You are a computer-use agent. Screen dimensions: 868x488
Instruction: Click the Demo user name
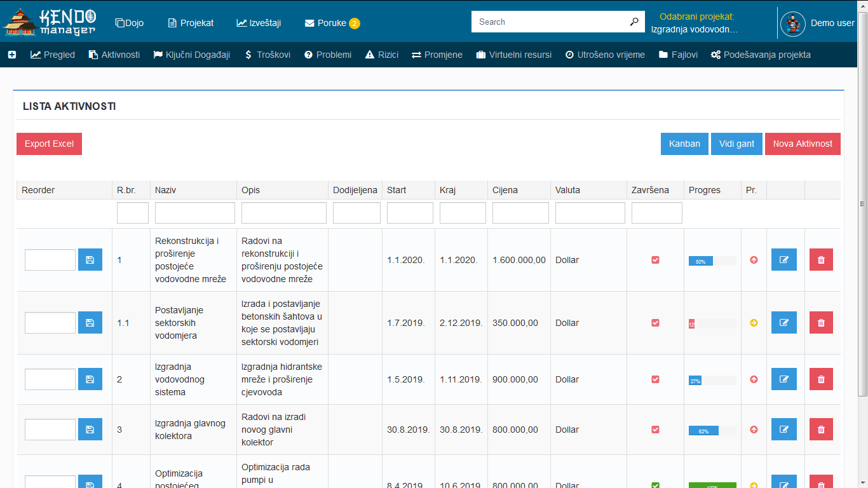pos(832,23)
